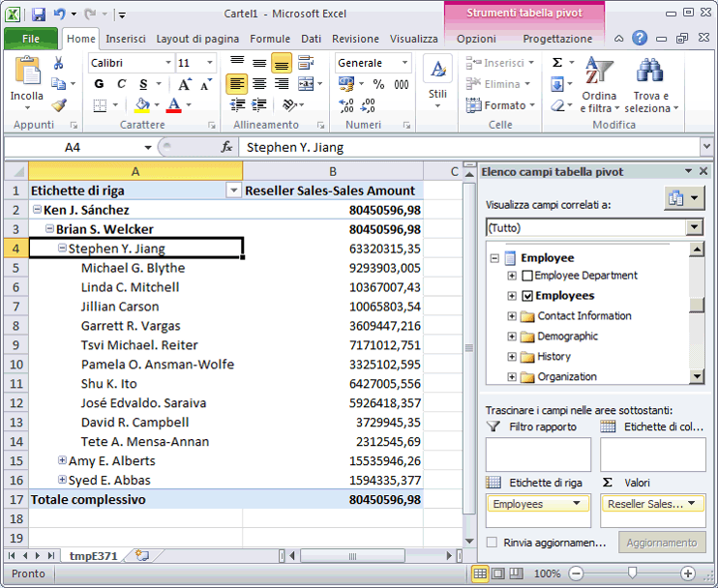Image resolution: width=718 pixels, height=588 pixels.
Task: Select center text alignment icon
Action: coord(258,84)
